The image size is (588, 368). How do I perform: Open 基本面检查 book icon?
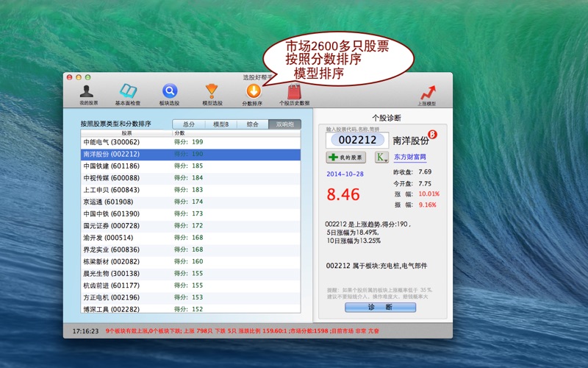pyautogui.click(x=129, y=91)
